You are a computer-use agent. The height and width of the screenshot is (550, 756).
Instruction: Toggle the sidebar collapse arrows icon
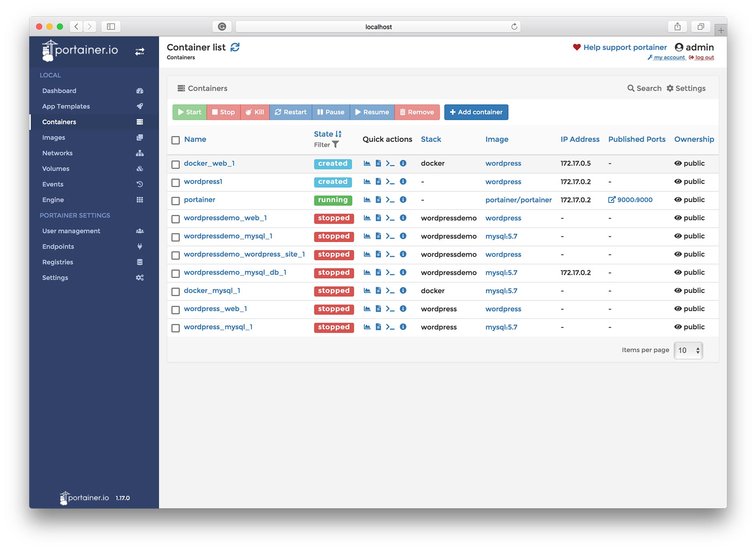pyautogui.click(x=140, y=52)
